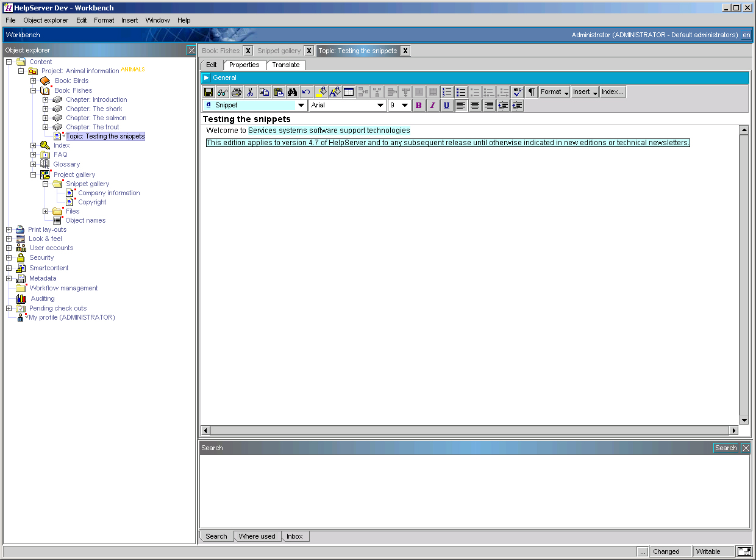Open the Object explorer menu
The height and width of the screenshot is (560, 756).
coord(46,20)
